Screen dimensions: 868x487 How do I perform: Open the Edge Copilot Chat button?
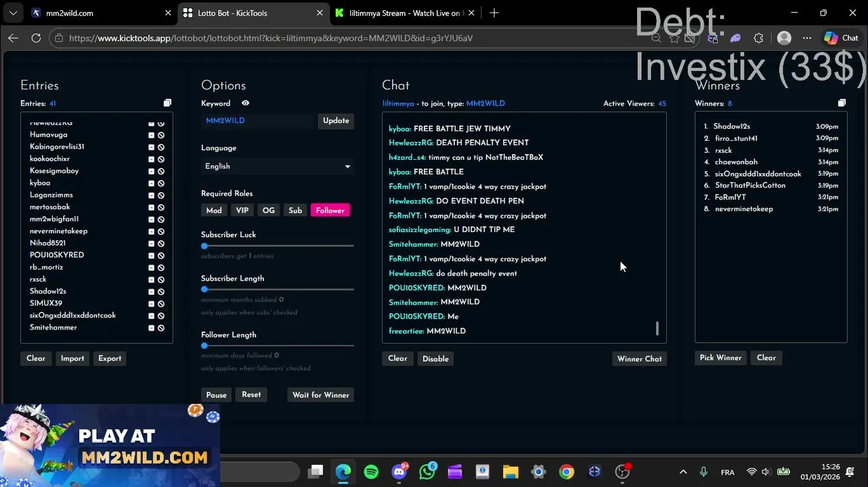[842, 38]
